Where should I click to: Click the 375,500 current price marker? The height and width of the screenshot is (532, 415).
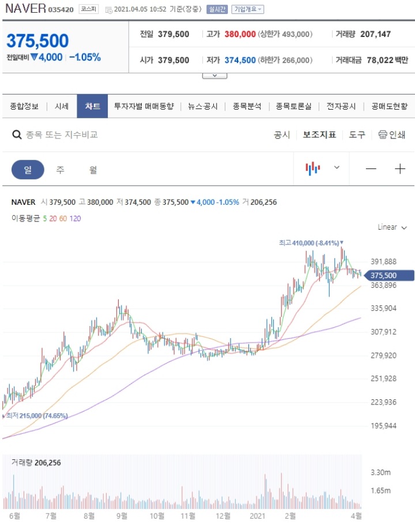coord(389,275)
